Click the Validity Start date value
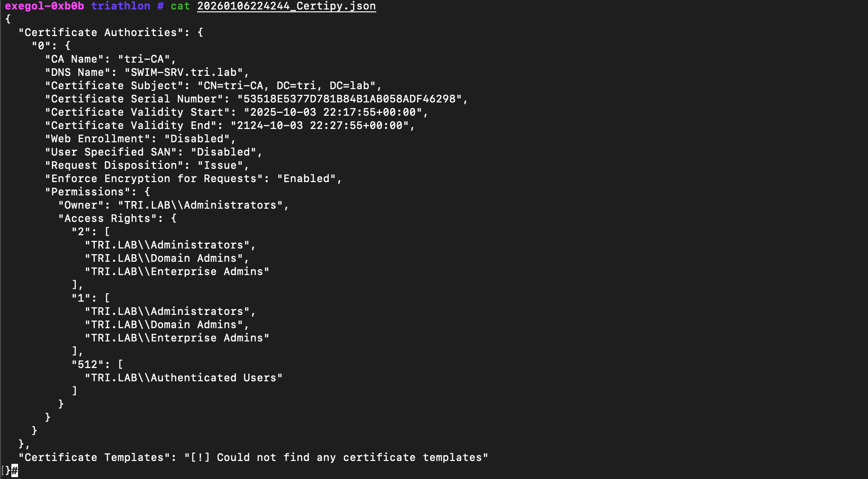The image size is (868, 479). (333, 112)
